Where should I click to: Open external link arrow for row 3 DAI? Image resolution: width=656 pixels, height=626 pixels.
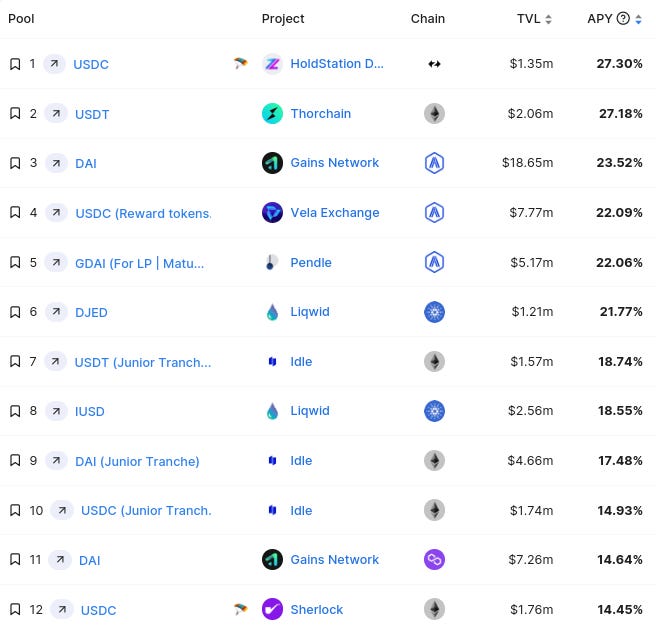pyautogui.click(x=56, y=163)
